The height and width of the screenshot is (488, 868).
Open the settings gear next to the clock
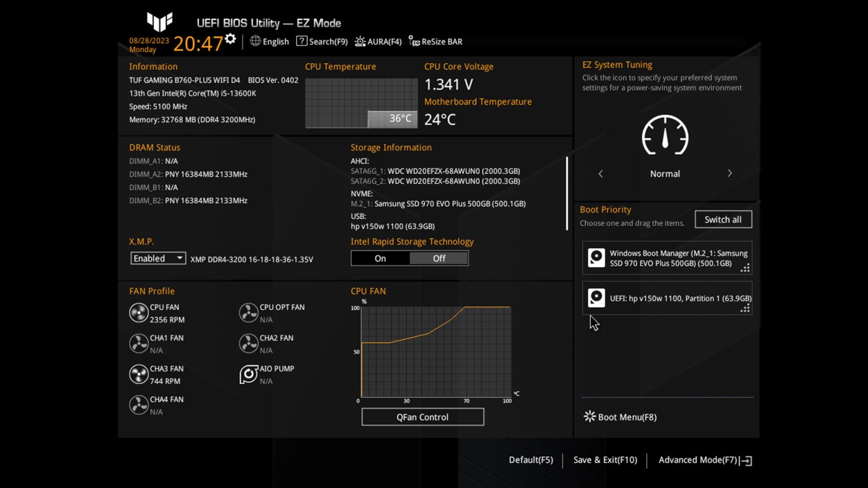tap(230, 38)
